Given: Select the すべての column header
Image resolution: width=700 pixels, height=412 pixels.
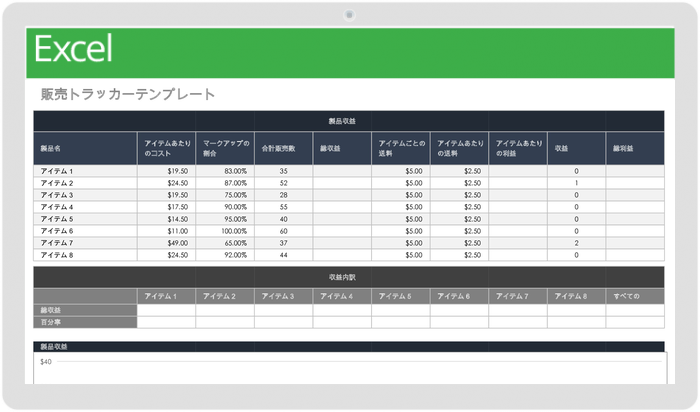Looking at the screenshot, I should click(635, 296).
